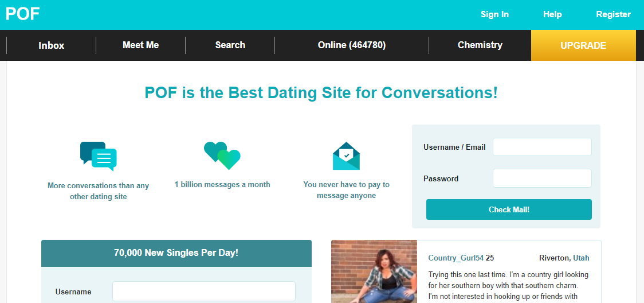Open the Help link
Screen dimensions: 644x303
(x=552, y=14)
